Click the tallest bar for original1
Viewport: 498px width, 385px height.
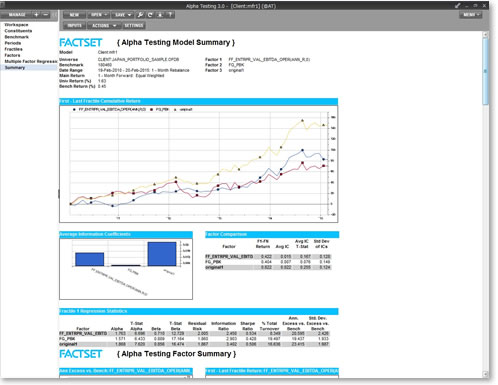tap(162, 254)
